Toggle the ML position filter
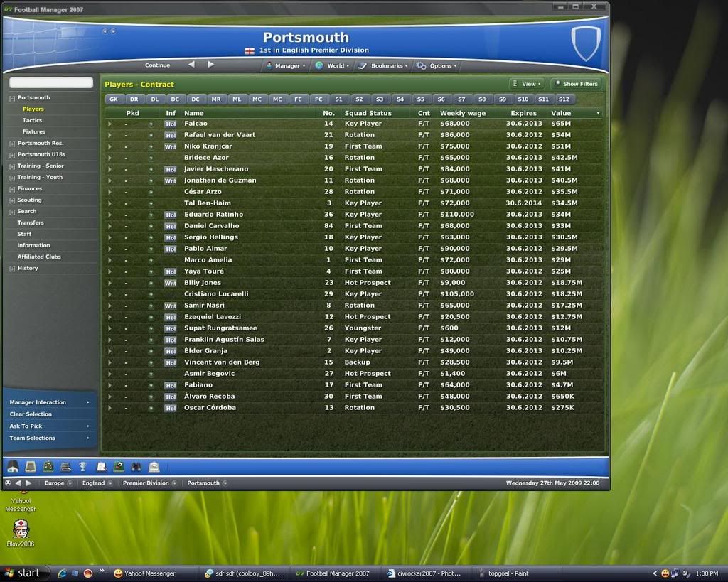This screenshot has width=728, height=582. [x=237, y=99]
